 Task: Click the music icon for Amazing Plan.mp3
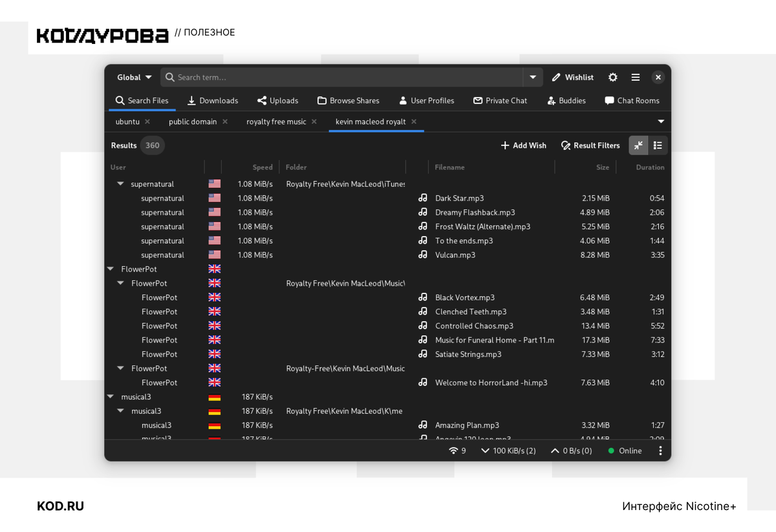pos(423,425)
